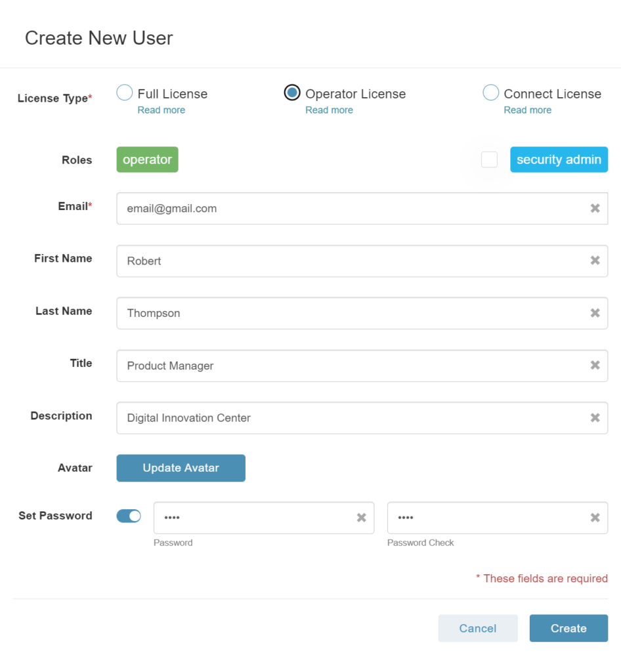Clear the Password Check field X icon

click(x=595, y=518)
